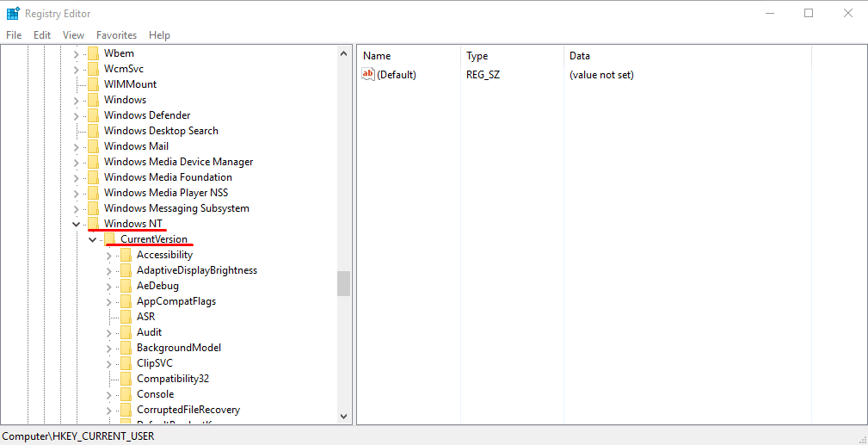Image resolution: width=868 pixels, height=445 pixels.
Task: Click the AppCompatFlags folder icon
Action: coord(126,301)
